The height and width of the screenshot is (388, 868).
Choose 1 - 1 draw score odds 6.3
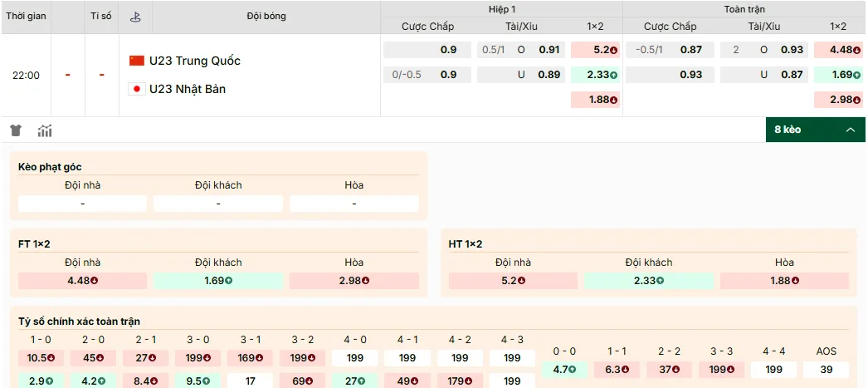pos(617,370)
